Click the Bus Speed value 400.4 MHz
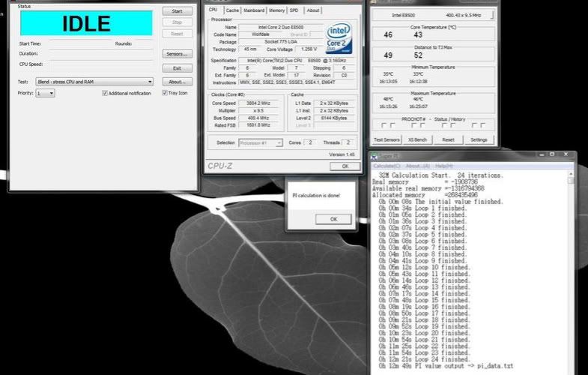This screenshot has width=588, height=375. click(258, 118)
